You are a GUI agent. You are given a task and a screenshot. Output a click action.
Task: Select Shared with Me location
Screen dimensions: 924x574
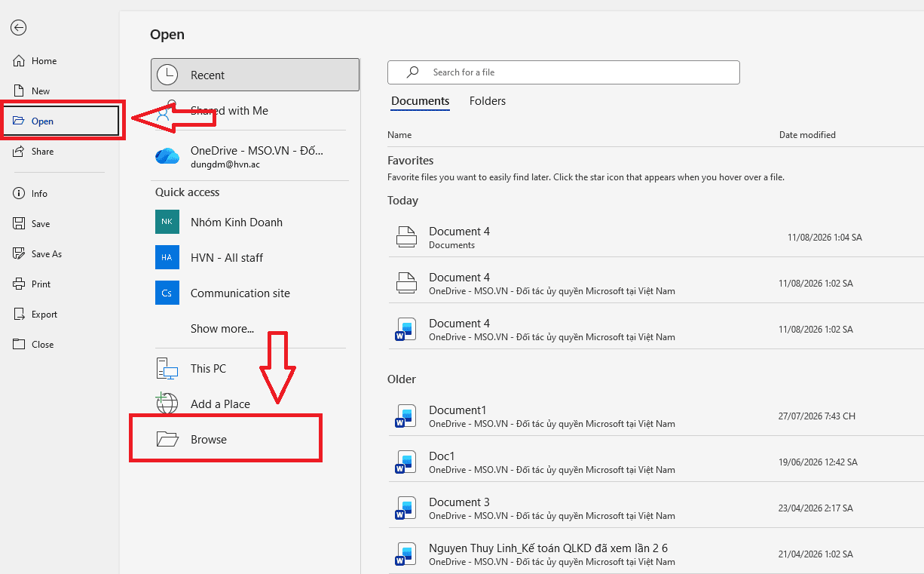click(x=255, y=110)
